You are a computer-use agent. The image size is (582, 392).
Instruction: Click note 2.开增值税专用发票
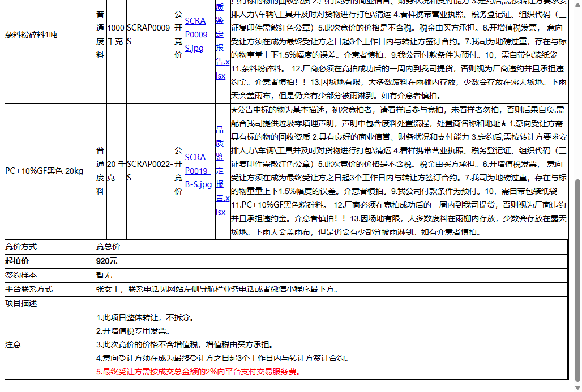134,331
